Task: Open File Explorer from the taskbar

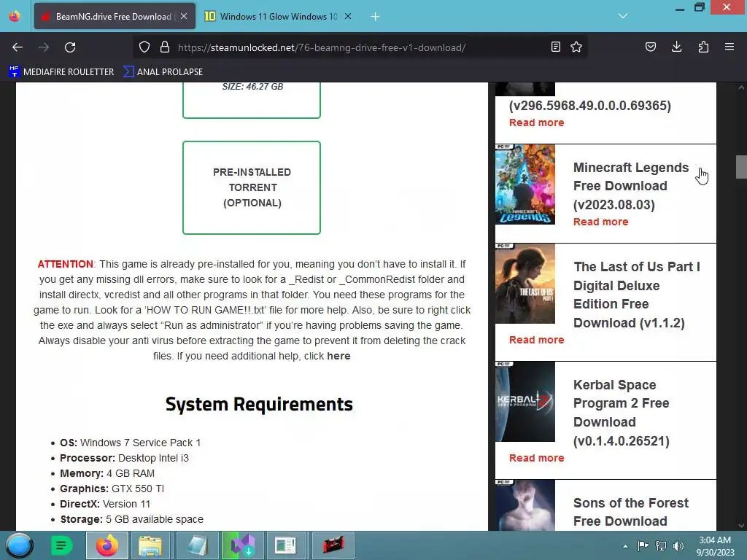Action: coord(150,545)
